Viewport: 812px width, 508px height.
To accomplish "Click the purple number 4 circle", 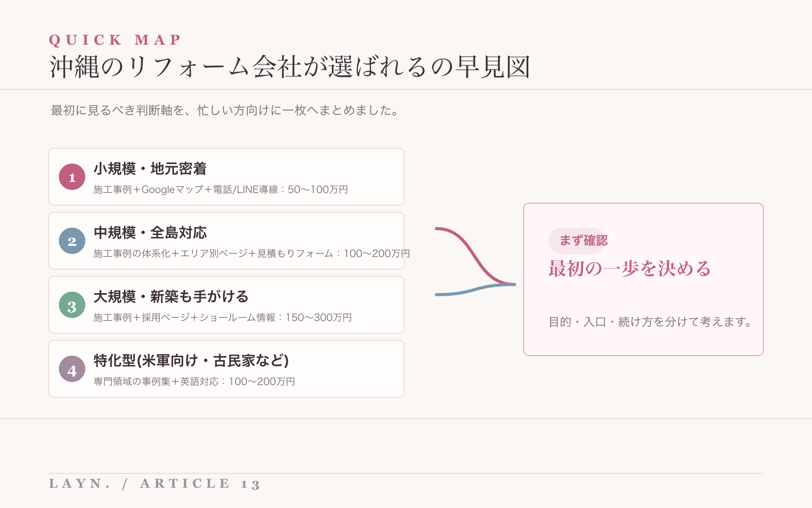I will [72, 369].
